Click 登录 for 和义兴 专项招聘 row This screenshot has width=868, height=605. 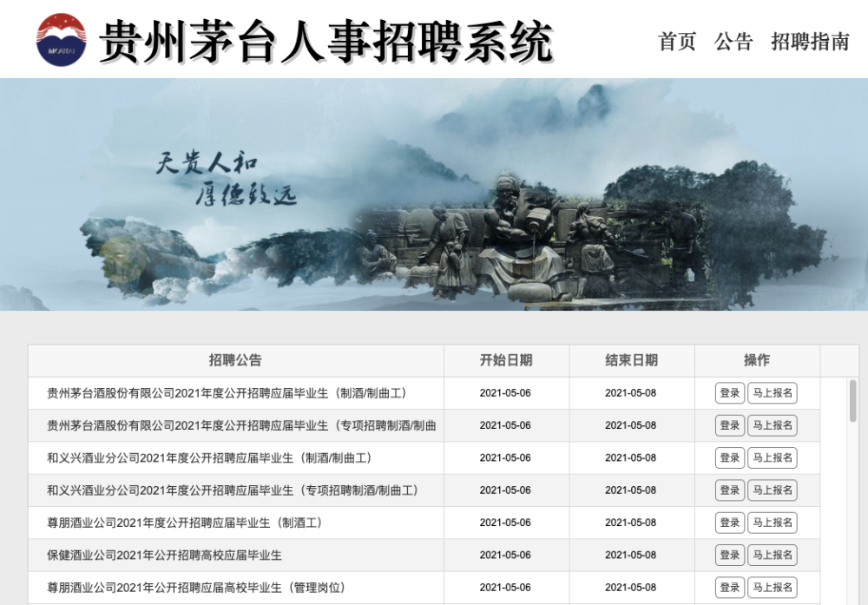click(x=730, y=490)
